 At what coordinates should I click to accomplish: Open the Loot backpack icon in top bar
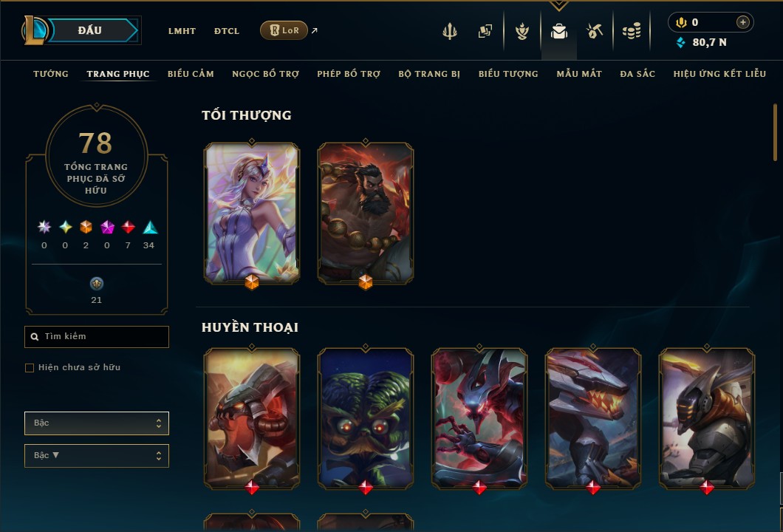click(x=558, y=31)
